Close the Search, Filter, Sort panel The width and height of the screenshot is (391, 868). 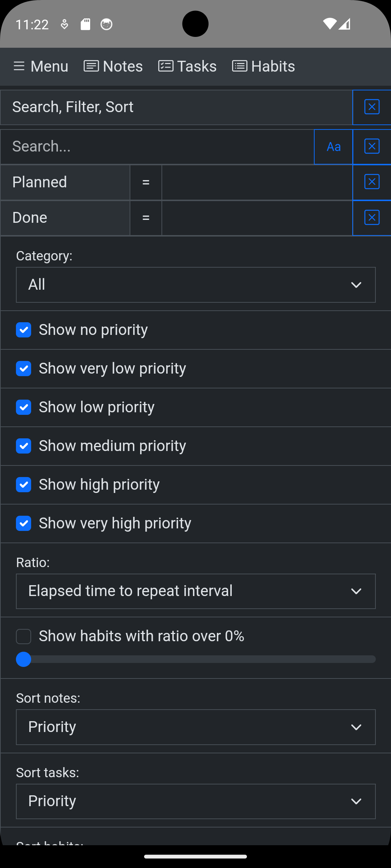372,107
